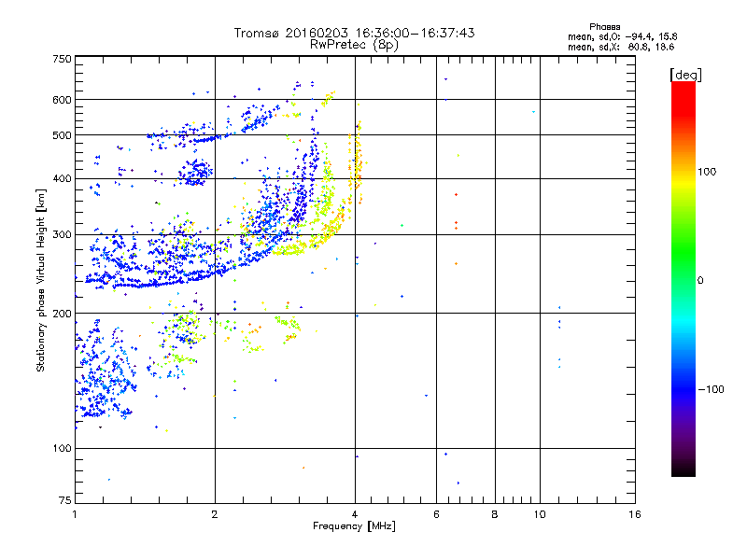
Task: Click the colorbar tick label '100'
Action: click(x=707, y=172)
